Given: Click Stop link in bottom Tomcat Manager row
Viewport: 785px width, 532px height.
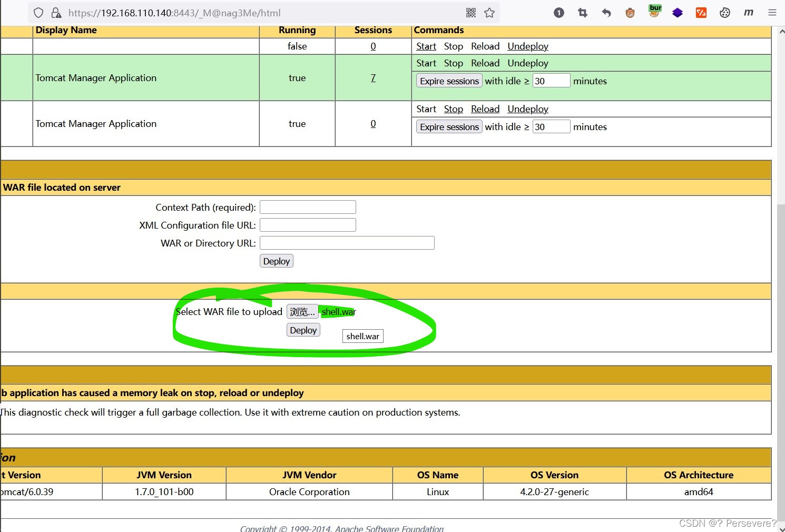Looking at the screenshot, I should click(x=454, y=109).
